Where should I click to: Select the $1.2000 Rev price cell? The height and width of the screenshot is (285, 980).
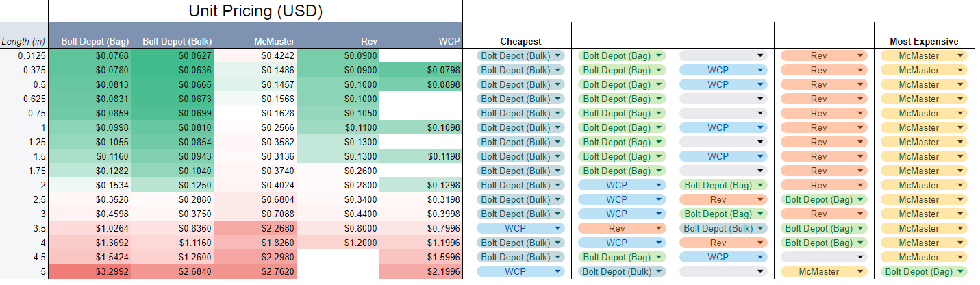pyautogui.click(x=338, y=243)
